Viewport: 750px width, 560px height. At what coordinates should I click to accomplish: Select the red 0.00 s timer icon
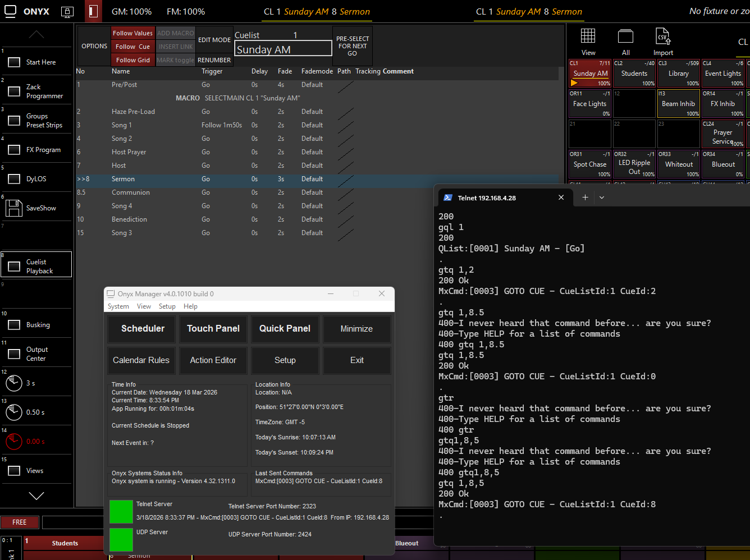point(14,442)
